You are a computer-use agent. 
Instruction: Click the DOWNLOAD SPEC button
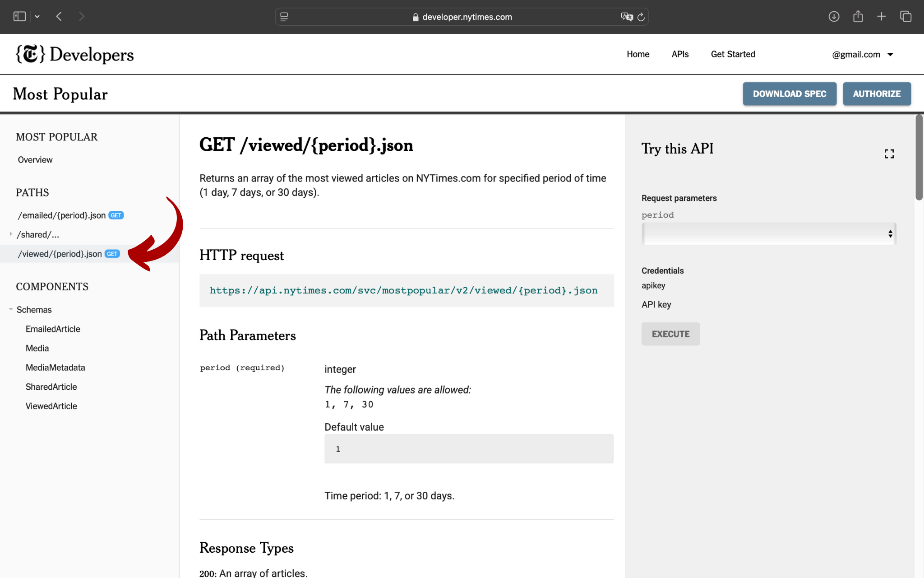[x=790, y=94]
